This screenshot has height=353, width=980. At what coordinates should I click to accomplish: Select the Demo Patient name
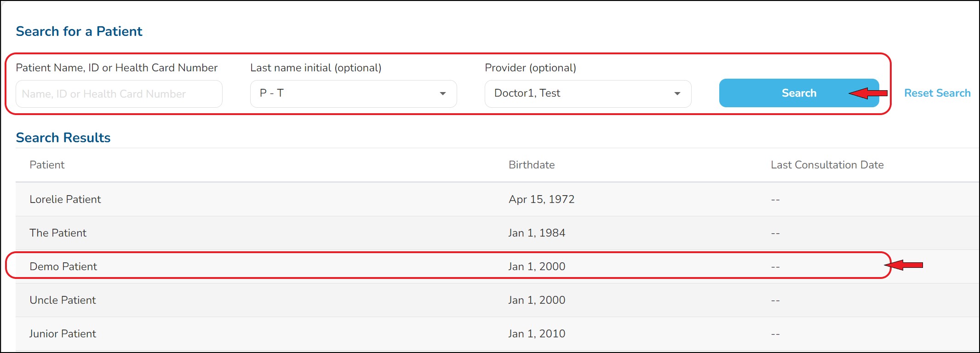(63, 266)
